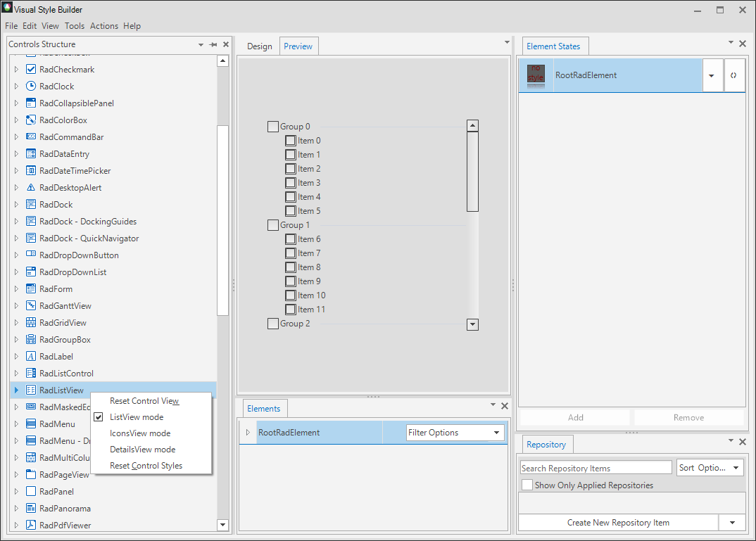Screen dimensions: 756x541
Task: Click the RadCollapsiblePanel icon
Action: point(31,103)
